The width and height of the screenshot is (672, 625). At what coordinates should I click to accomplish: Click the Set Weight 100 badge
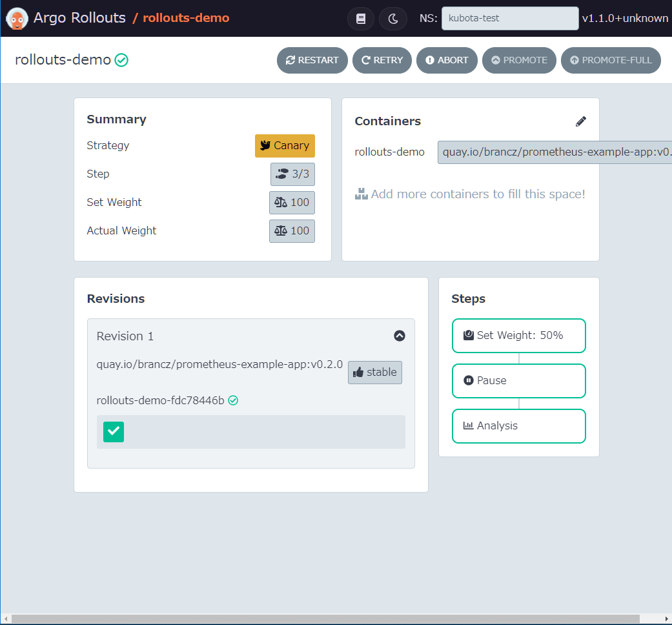[x=292, y=202]
